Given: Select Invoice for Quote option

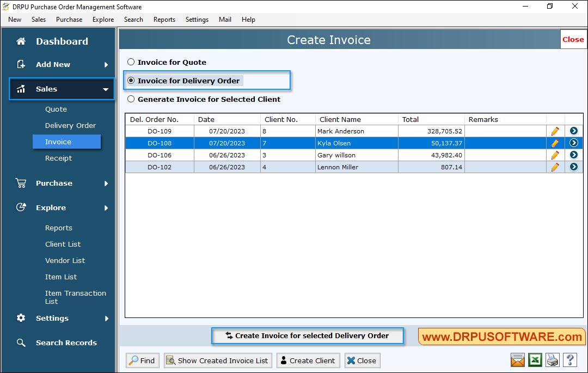Looking at the screenshot, I should tap(131, 62).
